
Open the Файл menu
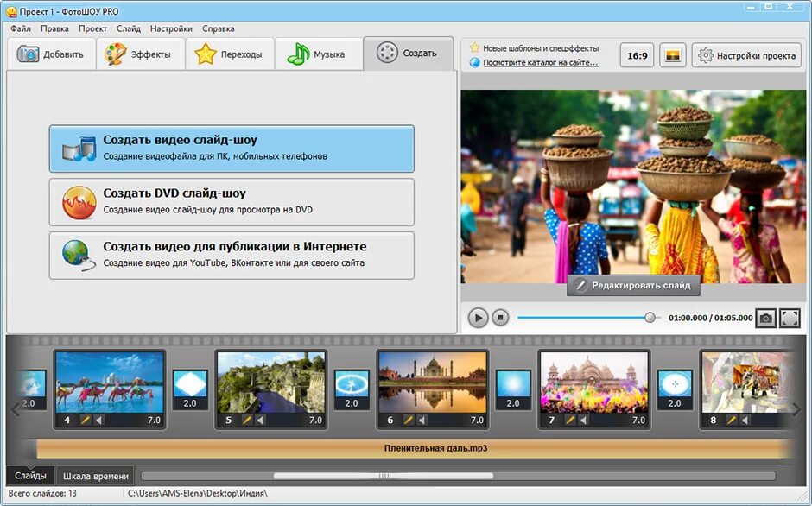click(21, 28)
